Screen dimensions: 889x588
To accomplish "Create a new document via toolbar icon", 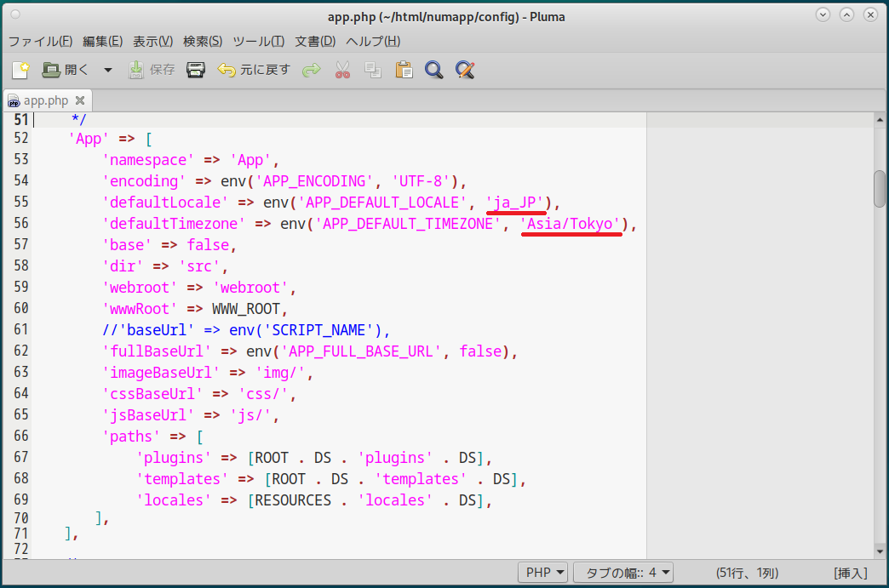I will (20, 70).
